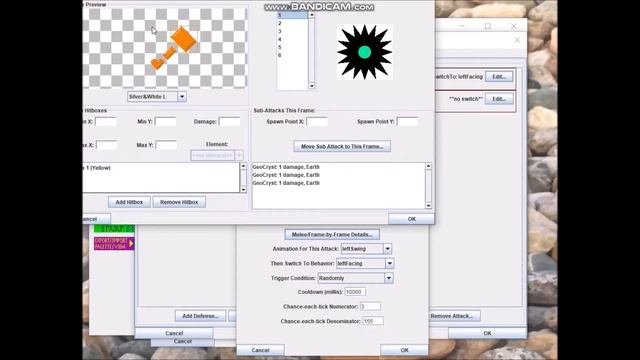This screenshot has width=640, height=360.
Task: Click the sub-attacks list scroll-up arrow
Action: click(428, 166)
